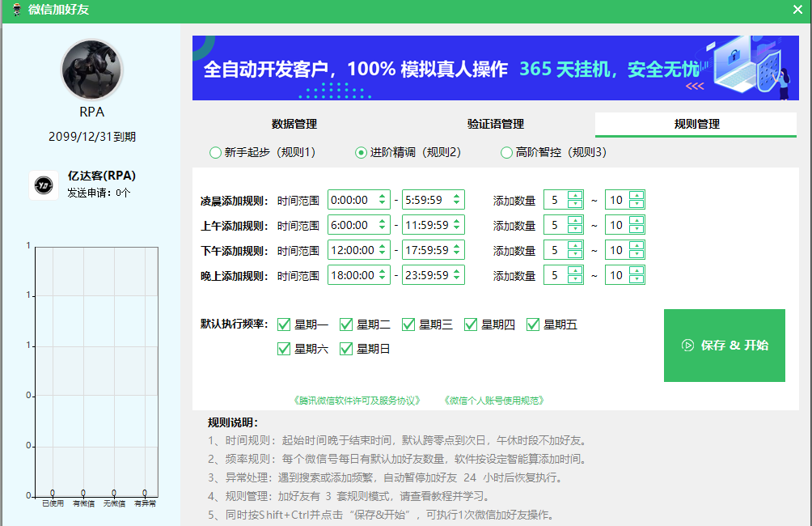Increase 下午 minimum add count from 5
The width and height of the screenshot is (812, 526).
tap(575, 245)
